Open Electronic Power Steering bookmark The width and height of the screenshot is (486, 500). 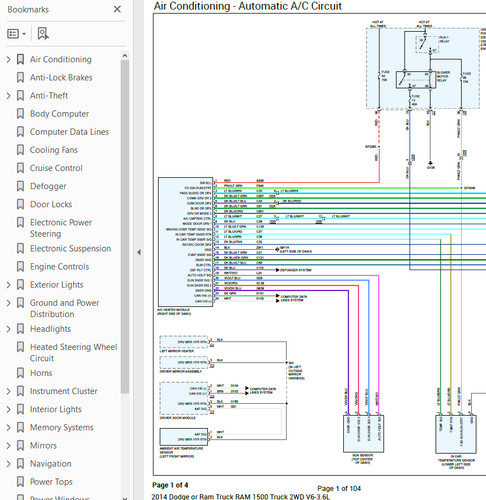(x=61, y=228)
